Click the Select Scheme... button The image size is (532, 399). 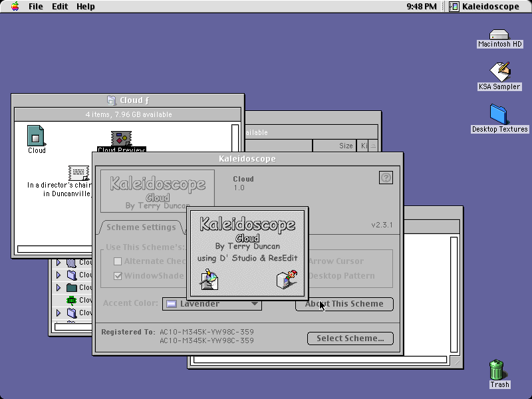click(x=350, y=338)
